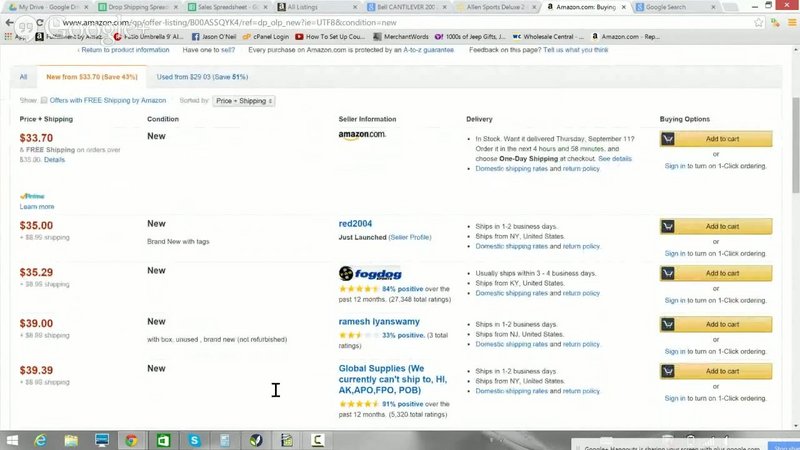Click the A-to-z guarantee link
Viewport: 800px width, 450px height.
[428, 50]
